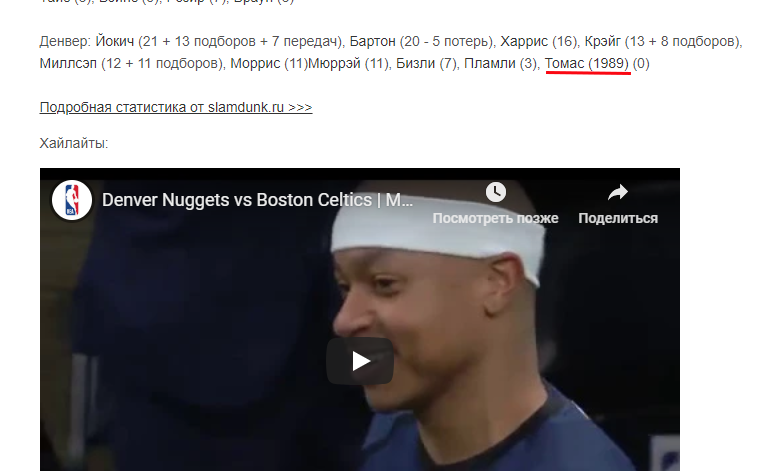Screen dimensions: 757x471
Task: Click the name 'Йокич' in stats line
Action: (x=114, y=42)
